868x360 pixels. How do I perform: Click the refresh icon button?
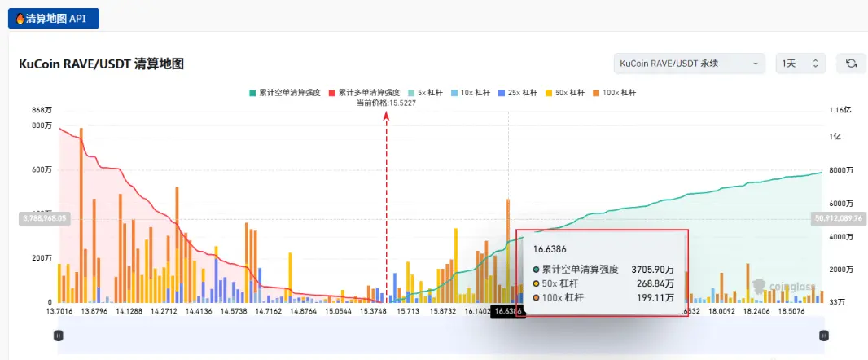coord(851,64)
